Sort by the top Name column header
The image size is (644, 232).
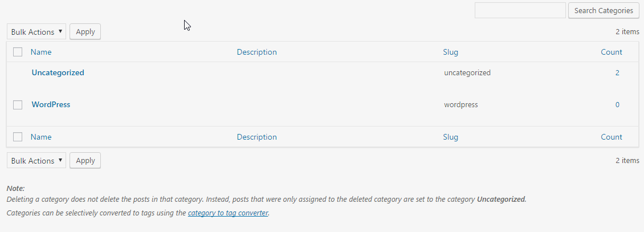click(x=41, y=52)
